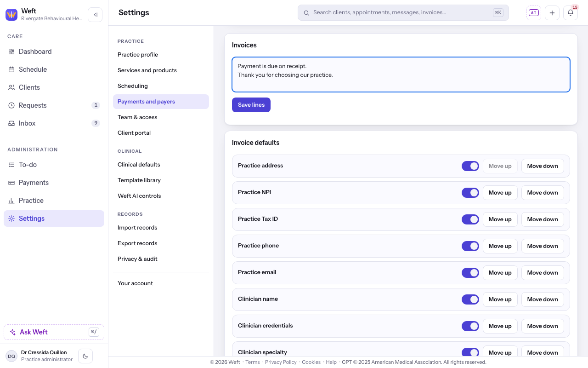Viewport: 588px width, 368px height.
Task: Open the Terms footer link
Action: (x=253, y=362)
